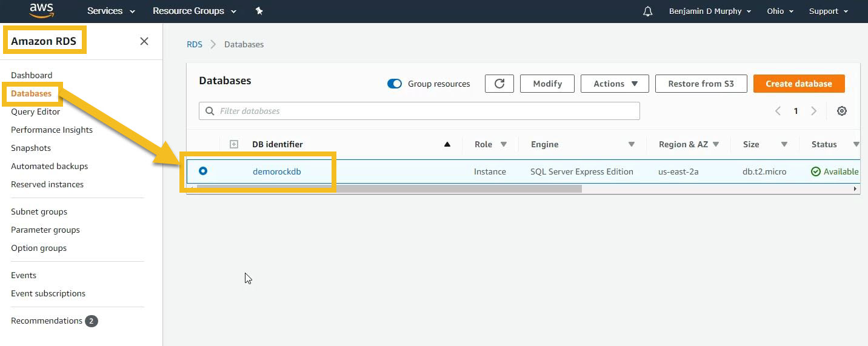Open the Resource Groups dropdown
868x346 pixels.
pos(195,11)
